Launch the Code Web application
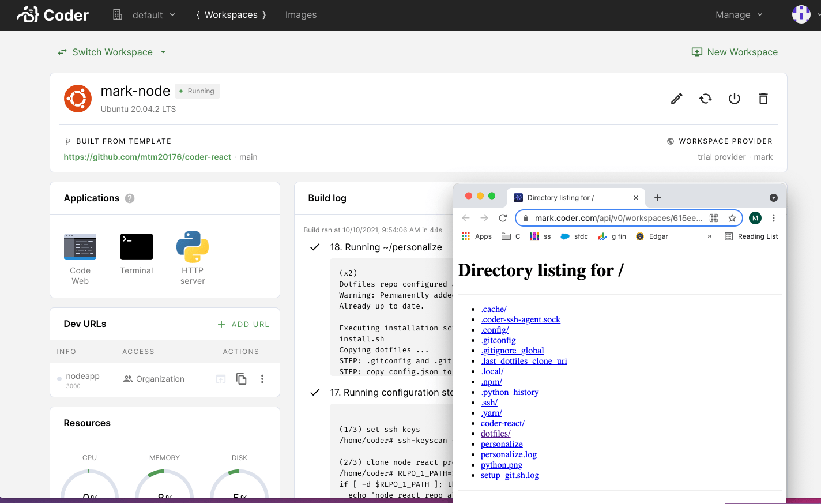This screenshot has width=821, height=504. pos(80,258)
